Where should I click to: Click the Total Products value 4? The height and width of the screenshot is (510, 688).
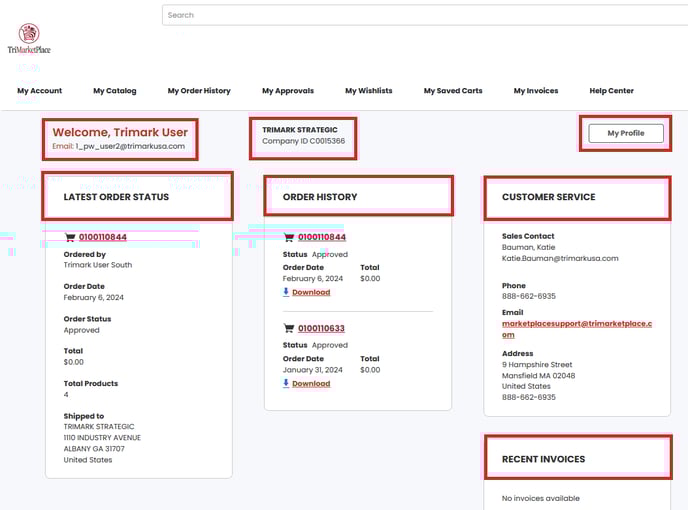pos(66,395)
